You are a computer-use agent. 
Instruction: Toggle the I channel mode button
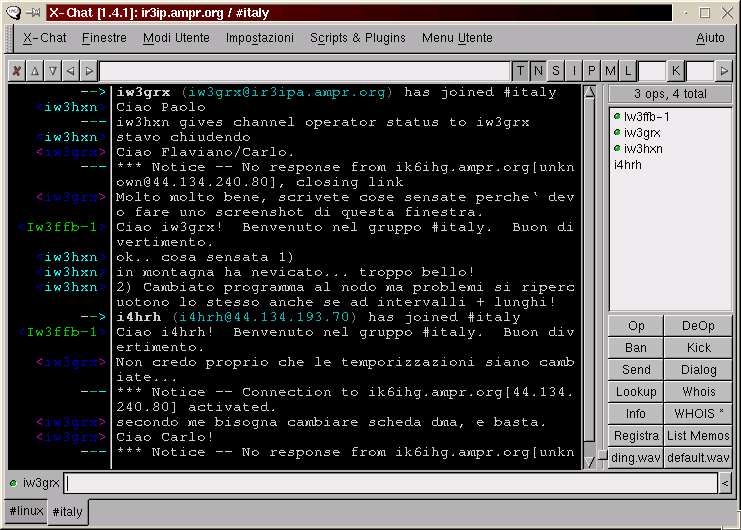(x=574, y=71)
